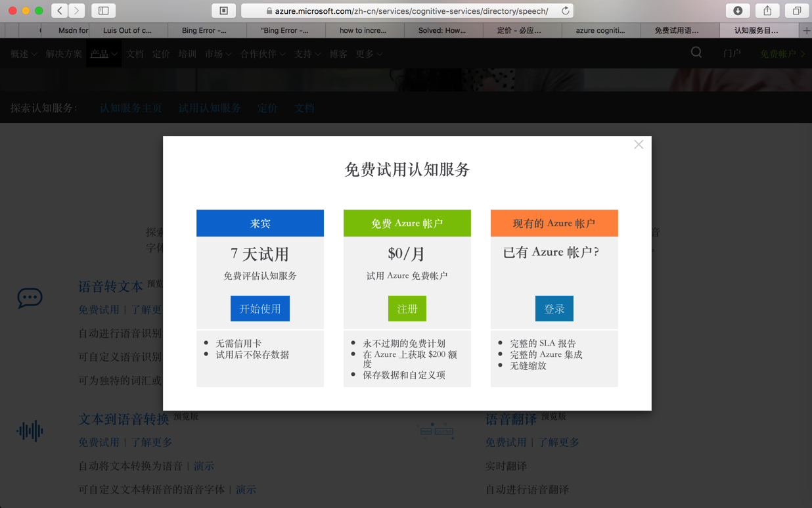Click the blue 开始使用 button
This screenshot has height=508, width=812.
[260, 308]
